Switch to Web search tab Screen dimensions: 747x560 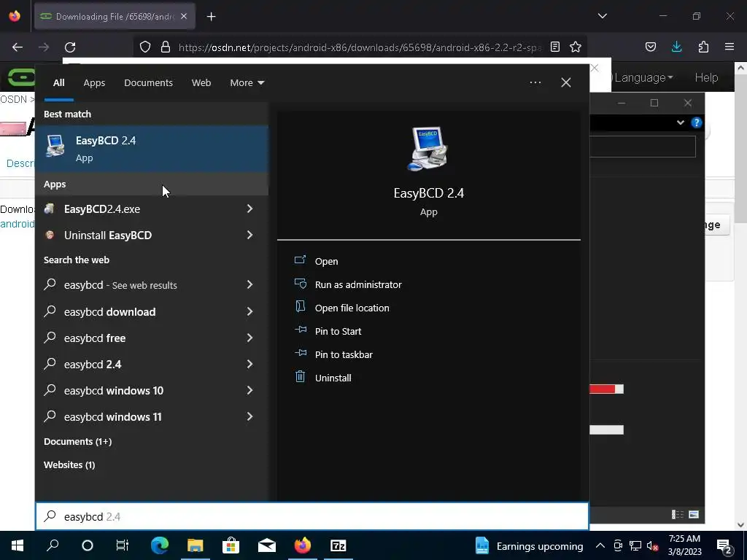point(201,83)
